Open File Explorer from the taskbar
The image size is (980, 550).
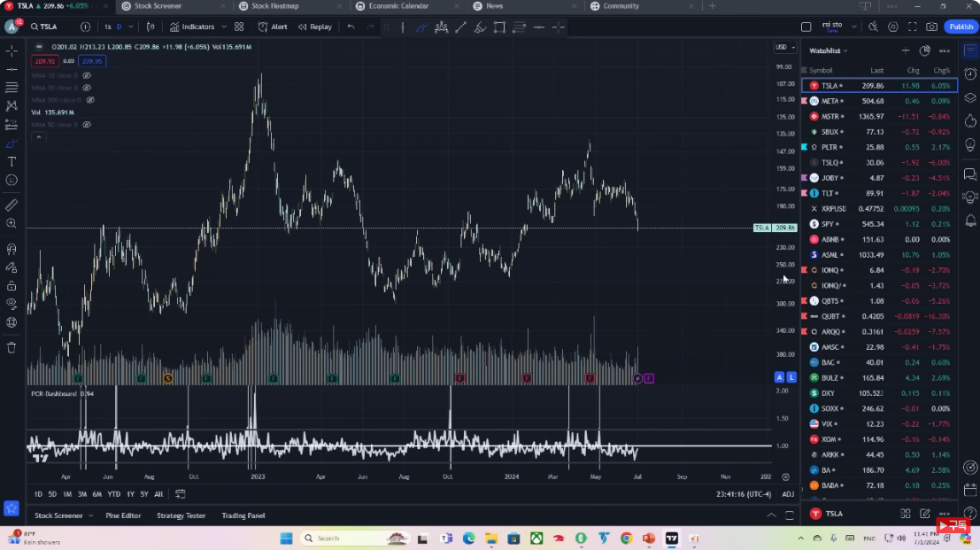491,538
